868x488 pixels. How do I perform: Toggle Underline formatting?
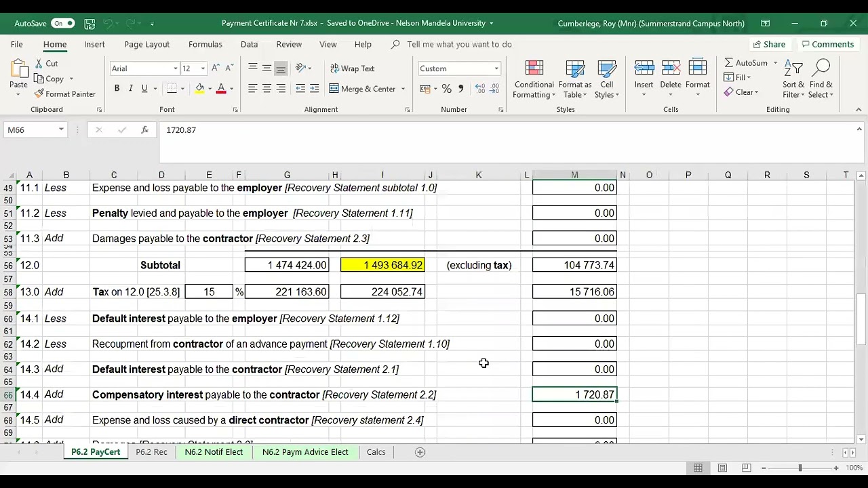(144, 89)
